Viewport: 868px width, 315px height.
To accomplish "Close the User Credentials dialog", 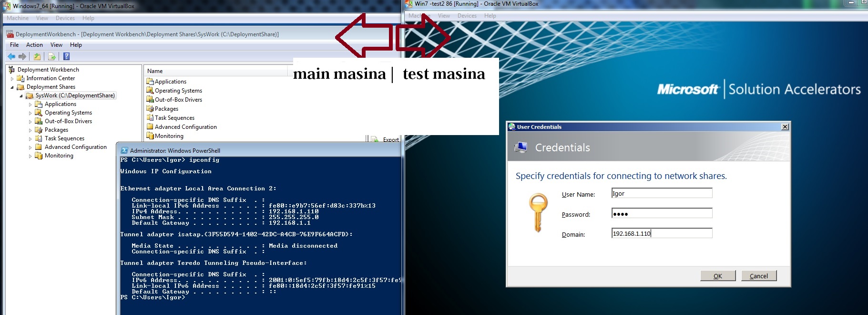I will coord(785,127).
